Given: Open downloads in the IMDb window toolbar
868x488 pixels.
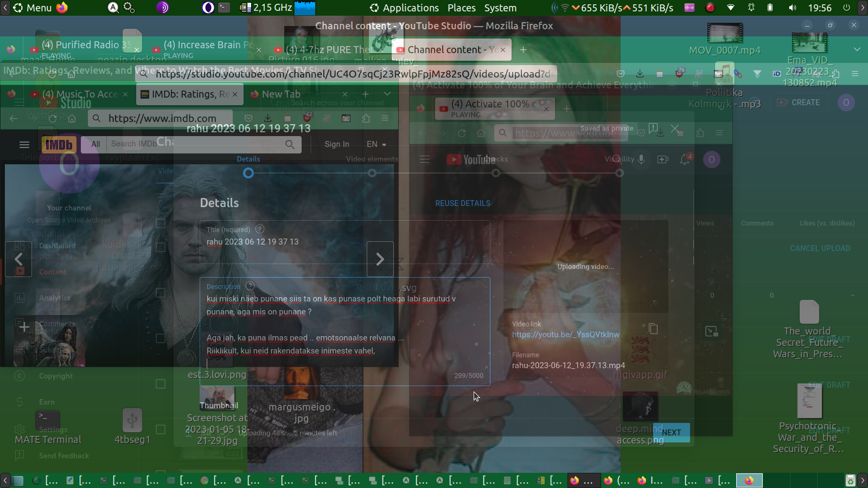Looking at the screenshot, I should point(267,118).
